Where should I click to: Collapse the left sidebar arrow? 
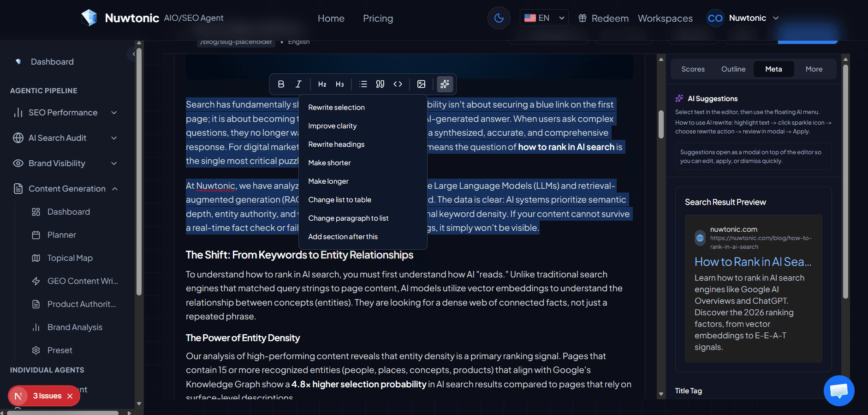pyautogui.click(x=132, y=54)
